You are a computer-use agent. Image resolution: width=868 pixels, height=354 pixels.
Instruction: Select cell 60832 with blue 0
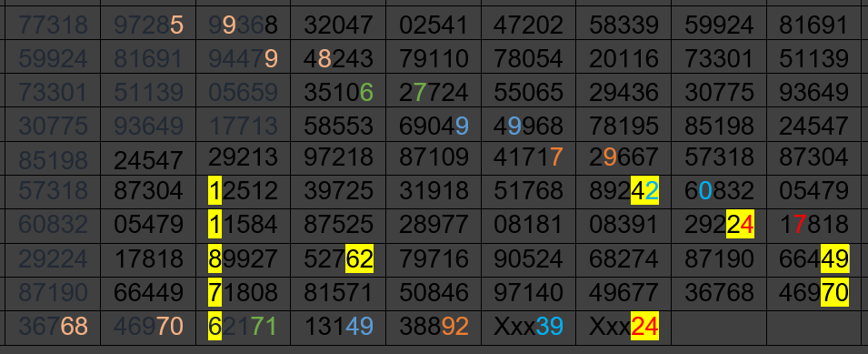[719, 192]
